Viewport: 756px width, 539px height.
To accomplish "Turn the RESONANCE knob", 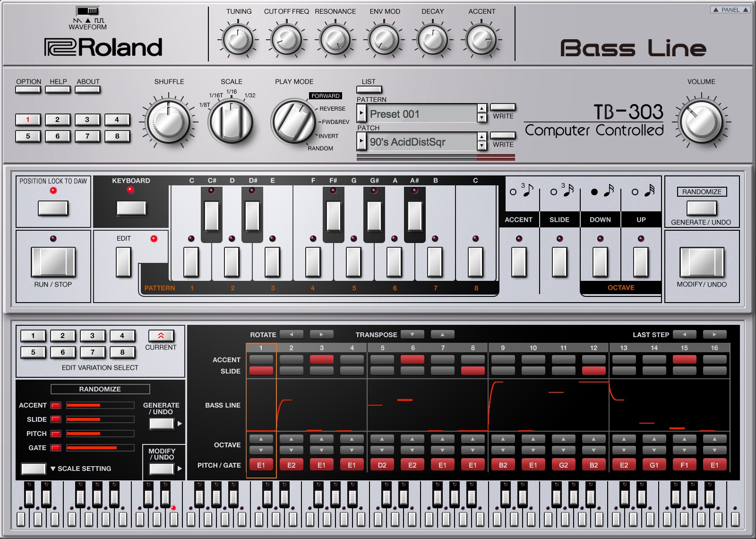I will pos(335,40).
